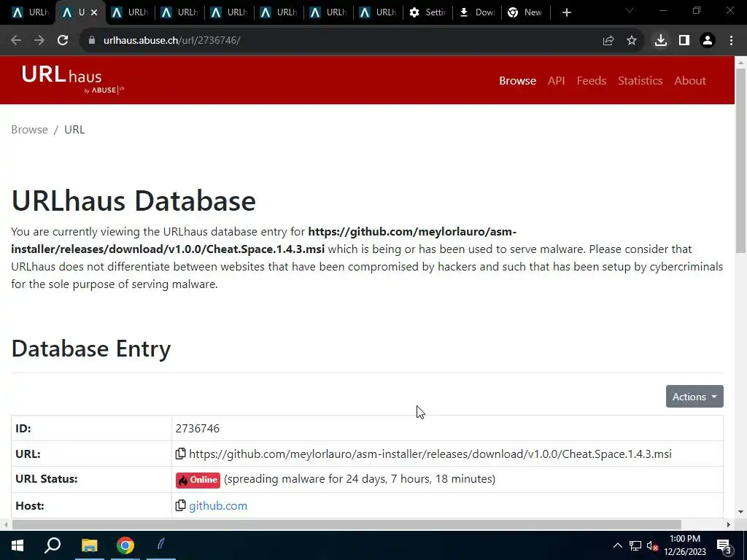Click the vertical page scrollbar thumb
Image resolution: width=747 pixels, height=560 pixels.
740,161
